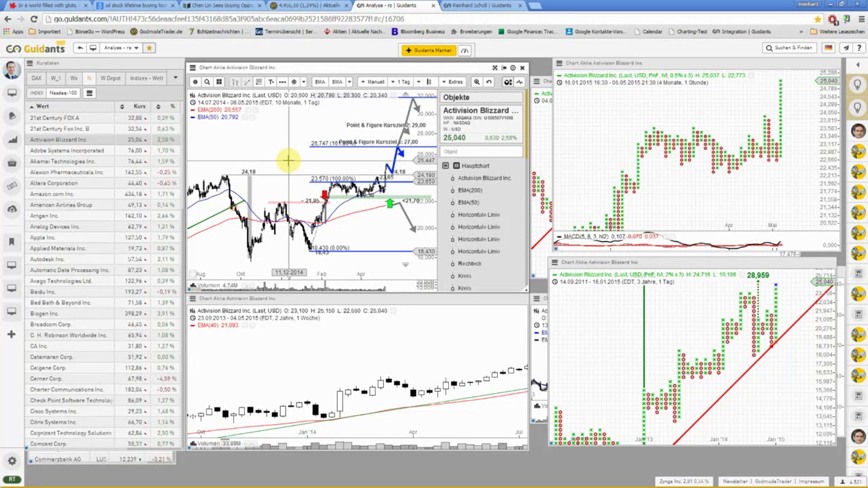868x488 pixels.
Task: Open the GodmodeTrader footer link
Action: pyautogui.click(x=773, y=481)
